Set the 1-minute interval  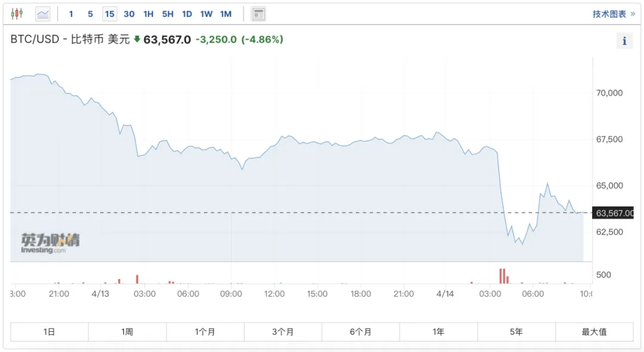[x=71, y=14]
